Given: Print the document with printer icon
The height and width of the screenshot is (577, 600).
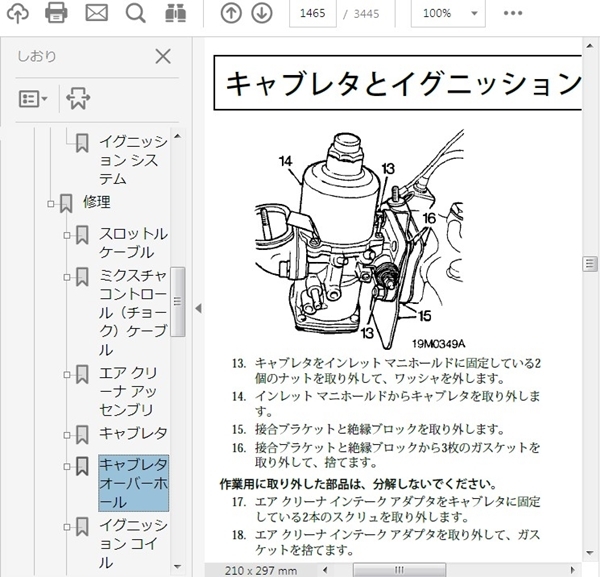Looking at the screenshot, I should (x=57, y=13).
